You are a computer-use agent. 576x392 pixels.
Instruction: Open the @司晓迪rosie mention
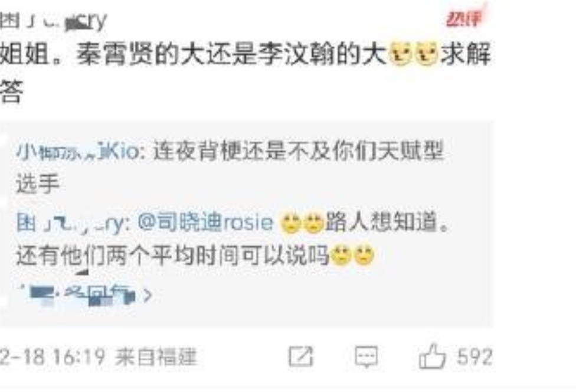(x=206, y=222)
